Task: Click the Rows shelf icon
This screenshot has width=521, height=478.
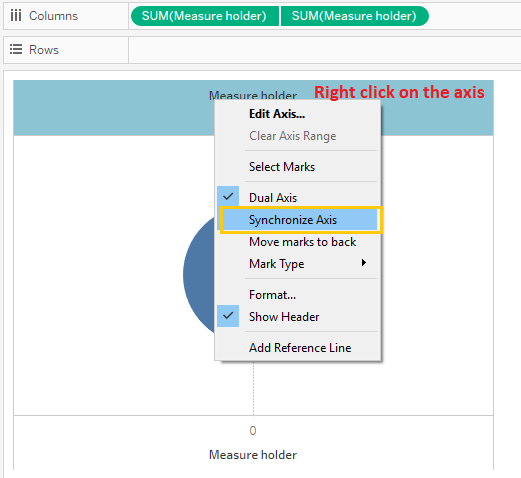Action: point(16,49)
